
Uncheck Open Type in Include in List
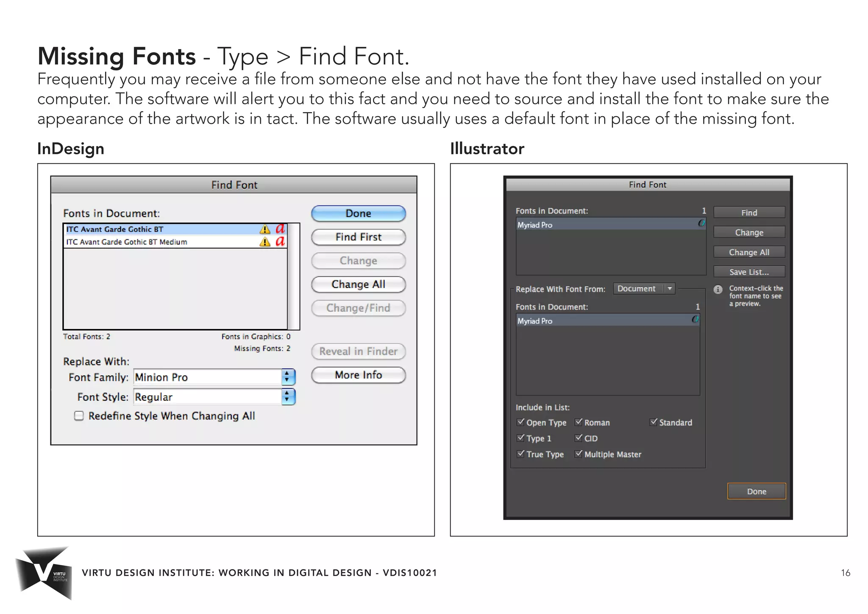[x=520, y=422]
